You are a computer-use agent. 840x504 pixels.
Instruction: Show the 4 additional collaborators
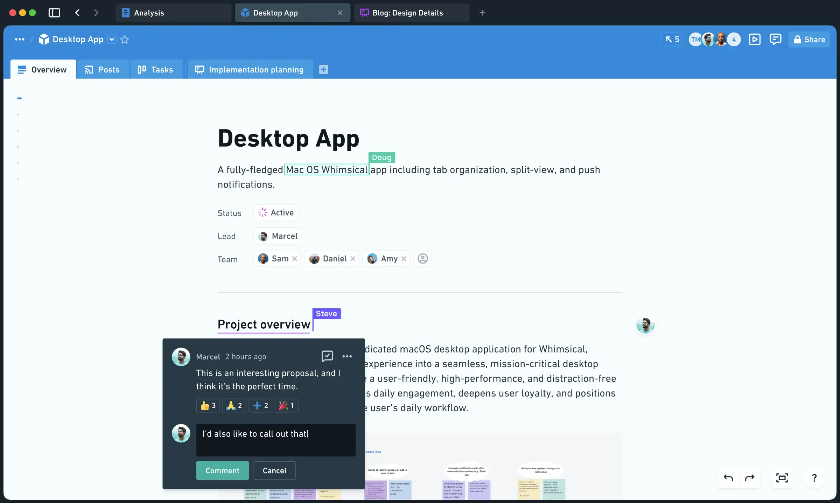pos(734,40)
